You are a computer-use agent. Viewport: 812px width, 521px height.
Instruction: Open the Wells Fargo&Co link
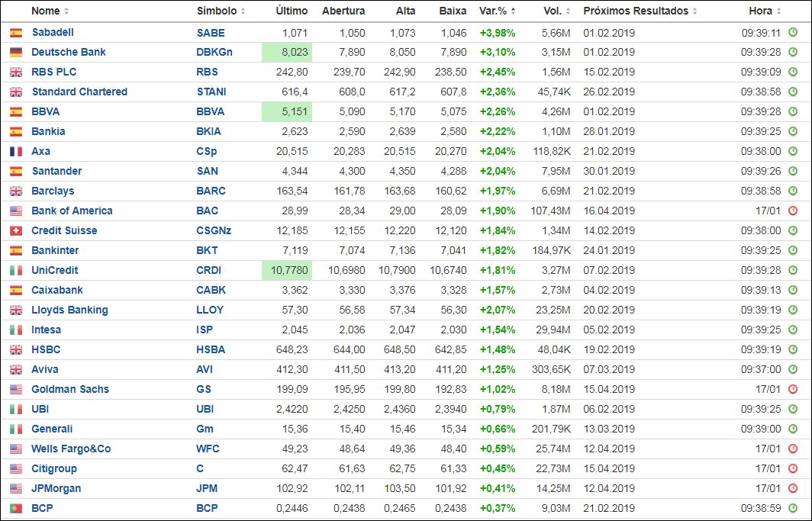pyautogui.click(x=71, y=449)
